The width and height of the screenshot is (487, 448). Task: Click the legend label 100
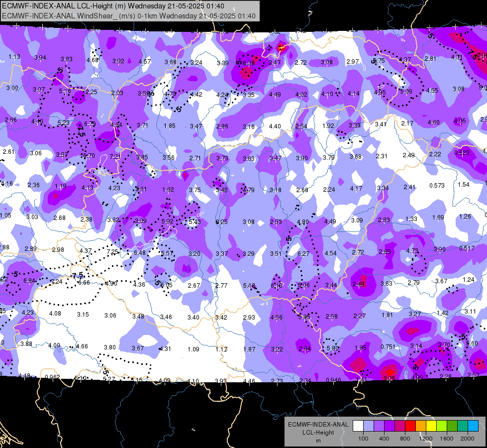[x=363, y=439]
